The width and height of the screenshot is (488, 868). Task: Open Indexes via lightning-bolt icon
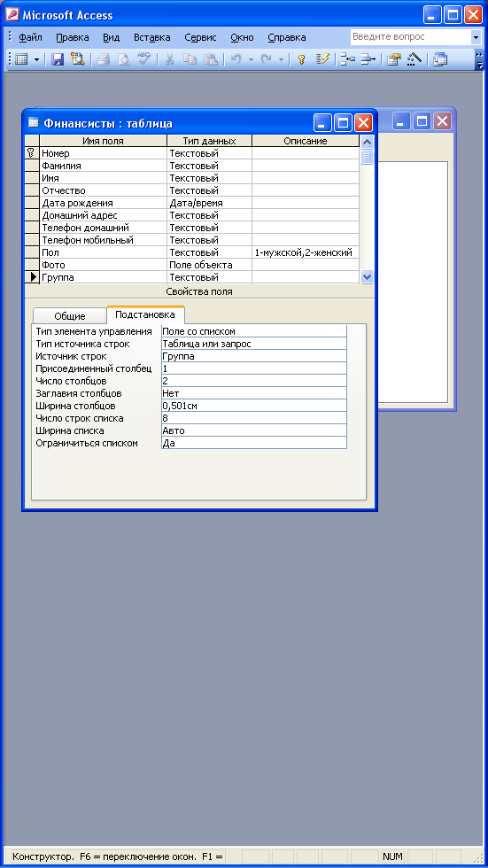click(x=322, y=59)
